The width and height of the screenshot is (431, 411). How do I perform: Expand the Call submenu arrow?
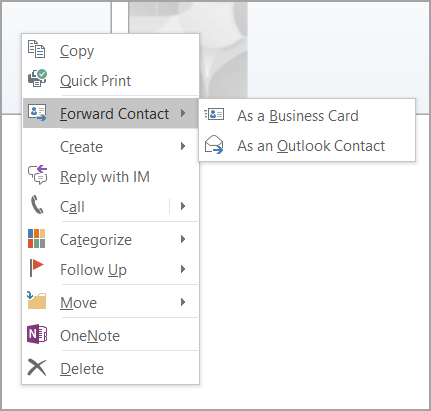(183, 206)
